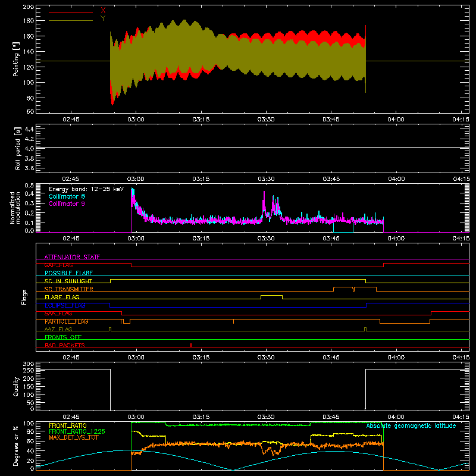476x476 pixels.
Task: Click the SAA_FLAG label
Action: [x=58, y=314]
